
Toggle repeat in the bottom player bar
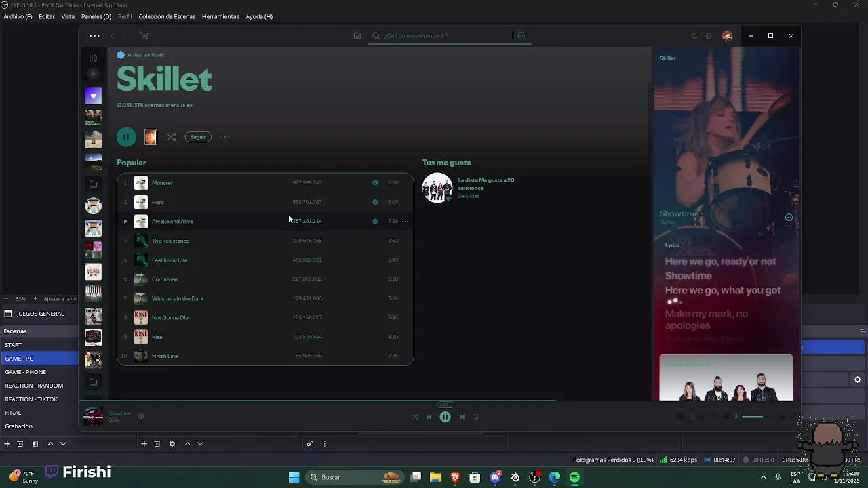(475, 417)
